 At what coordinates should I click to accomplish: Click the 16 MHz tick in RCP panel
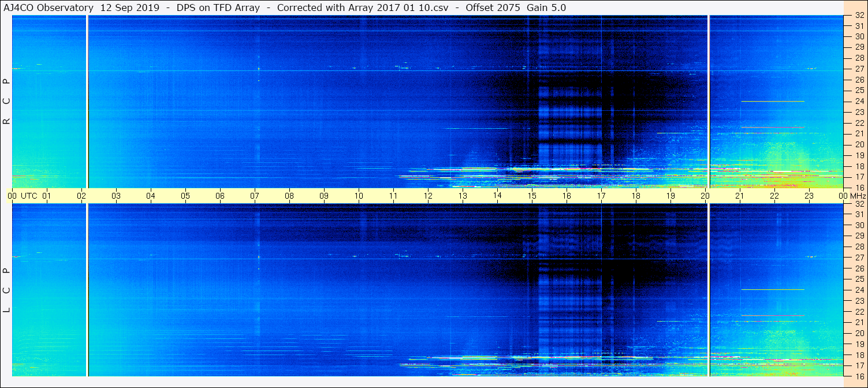[x=859, y=188]
